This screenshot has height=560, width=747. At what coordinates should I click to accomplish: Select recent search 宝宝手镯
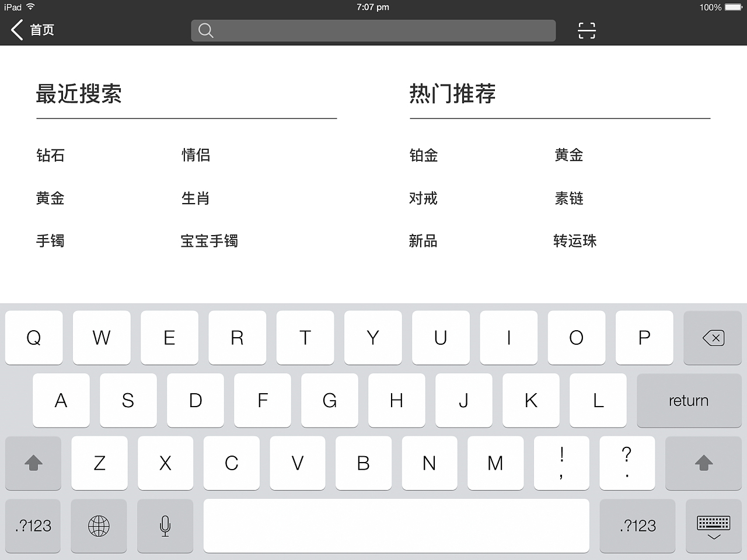coord(210,241)
